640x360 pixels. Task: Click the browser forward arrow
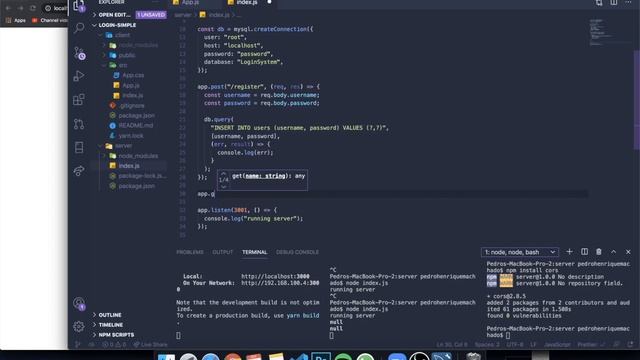tap(20, 8)
